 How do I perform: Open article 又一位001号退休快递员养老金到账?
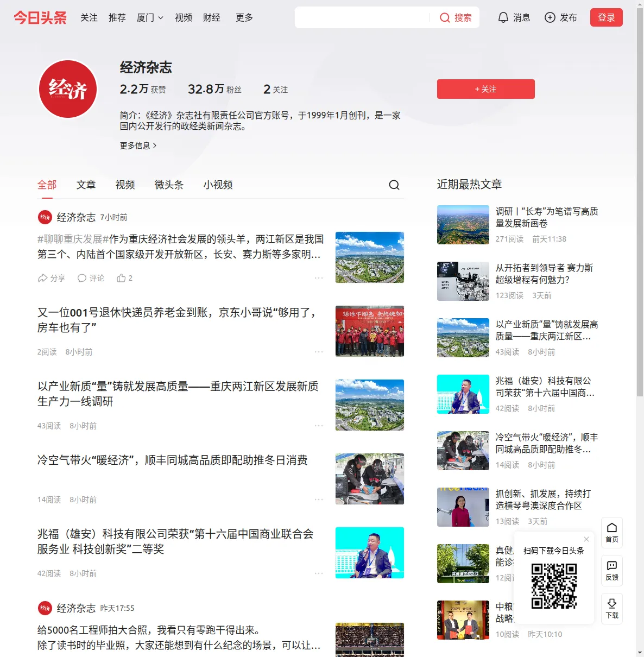[177, 320]
